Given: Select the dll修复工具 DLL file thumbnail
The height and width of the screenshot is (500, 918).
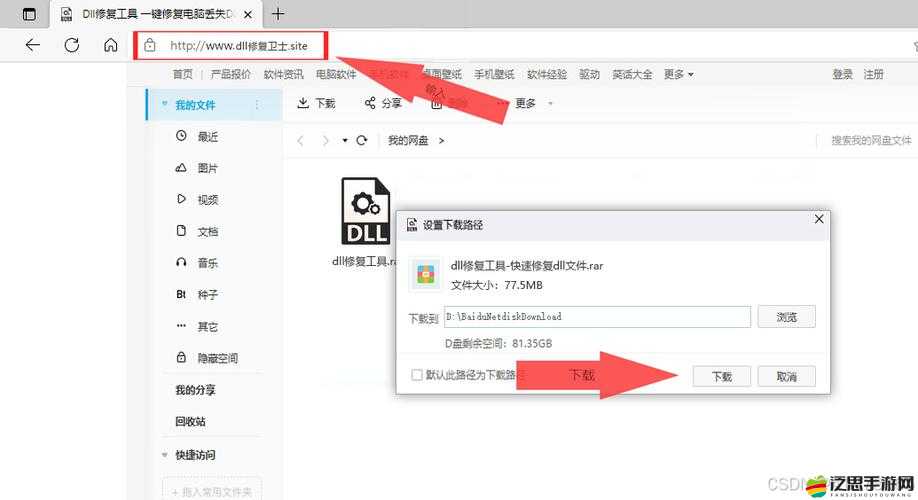Looking at the screenshot, I should pyautogui.click(x=365, y=211).
